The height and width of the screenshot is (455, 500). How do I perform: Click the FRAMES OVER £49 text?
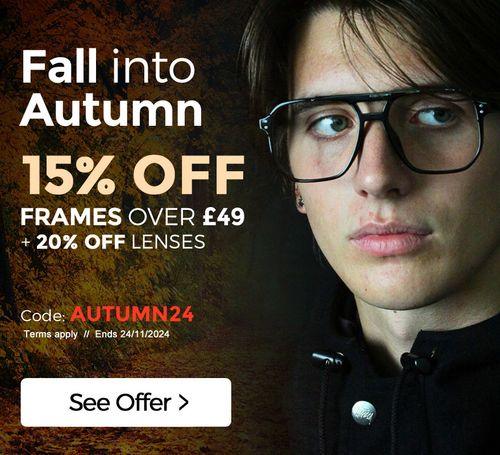[133, 216]
